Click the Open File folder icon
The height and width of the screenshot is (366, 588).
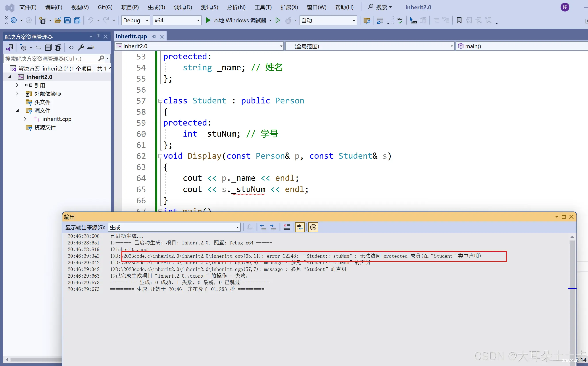[x=58, y=20]
